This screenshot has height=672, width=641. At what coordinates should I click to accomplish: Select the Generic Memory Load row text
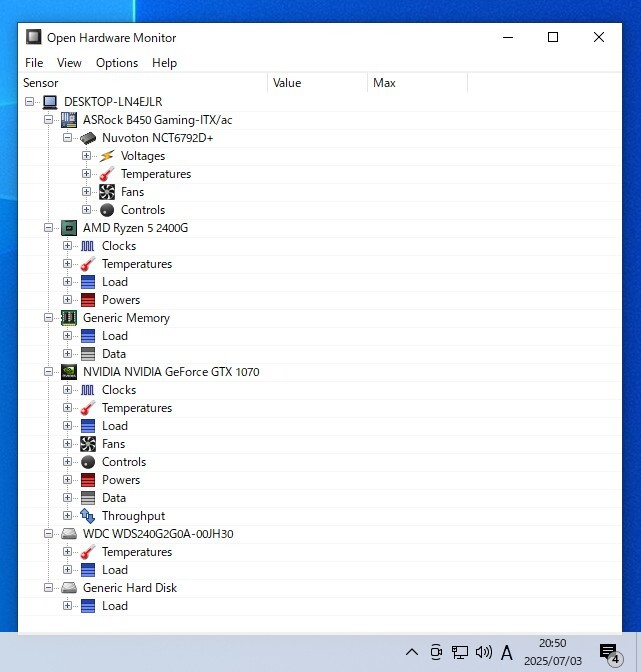point(115,336)
